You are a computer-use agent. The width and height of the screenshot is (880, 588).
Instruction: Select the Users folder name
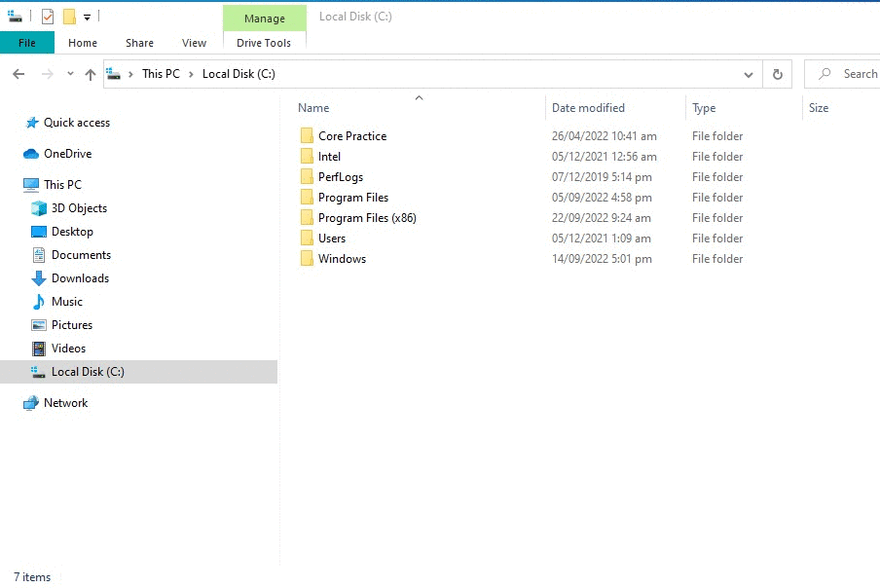click(x=332, y=239)
